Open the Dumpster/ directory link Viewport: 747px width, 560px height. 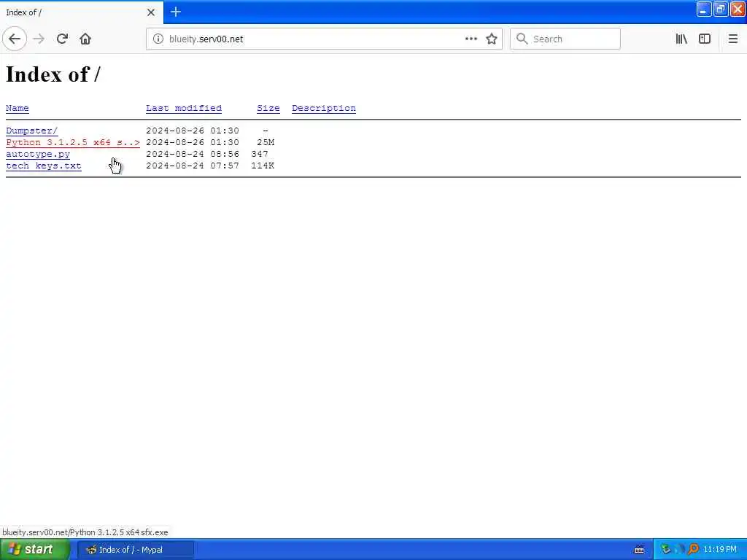(32, 131)
